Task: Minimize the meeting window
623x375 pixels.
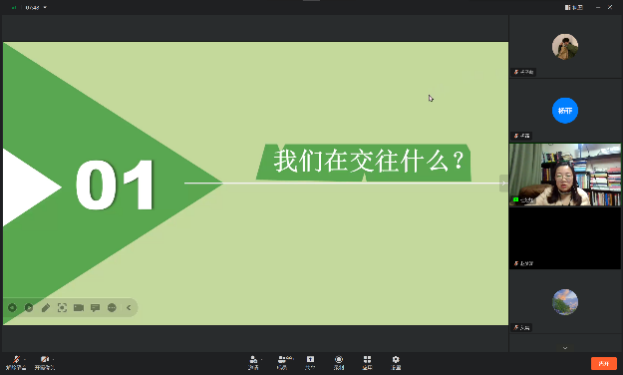Action: point(598,8)
